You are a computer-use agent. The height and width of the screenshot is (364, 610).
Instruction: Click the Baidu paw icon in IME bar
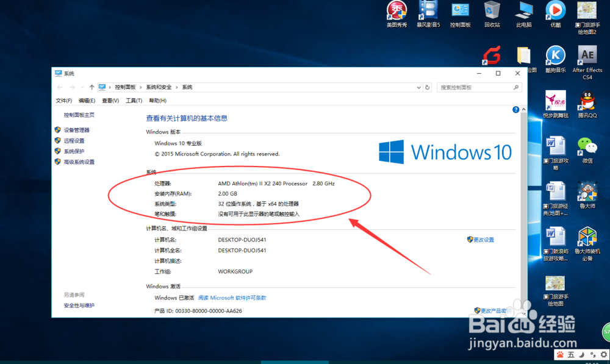click(x=560, y=355)
